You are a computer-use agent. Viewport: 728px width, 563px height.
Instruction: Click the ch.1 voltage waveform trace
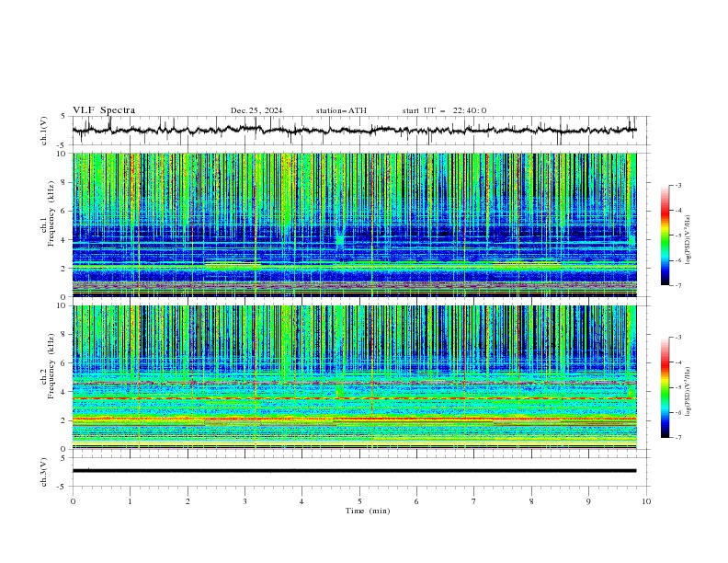(x=354, y=130)
